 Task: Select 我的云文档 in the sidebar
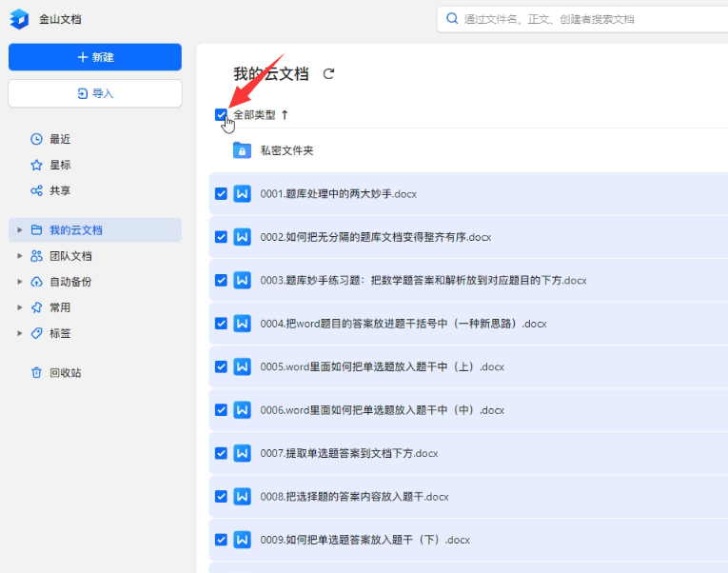[95, 229]
